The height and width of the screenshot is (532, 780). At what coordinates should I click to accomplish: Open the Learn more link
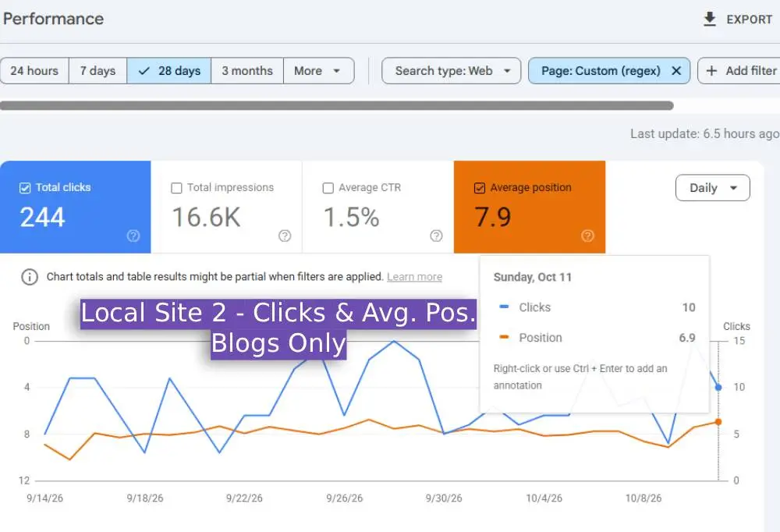(414, 277)
